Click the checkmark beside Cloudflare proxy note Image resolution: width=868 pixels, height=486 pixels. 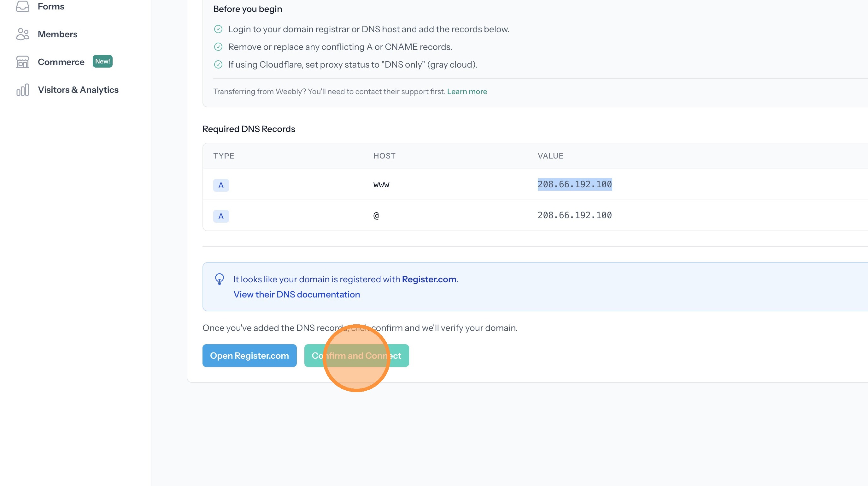pyautogui.click(x=218, y=64)
